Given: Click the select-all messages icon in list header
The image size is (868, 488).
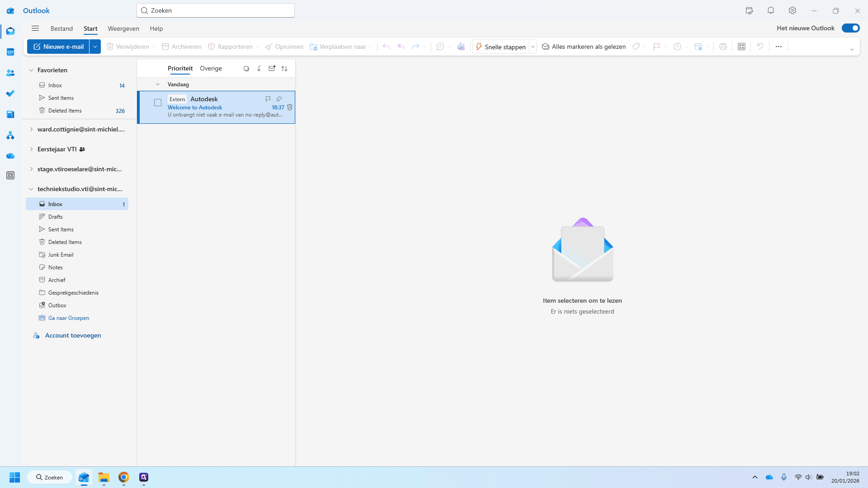Looking at the screenshot, I should pyautogui.click(x=246, y=69).
